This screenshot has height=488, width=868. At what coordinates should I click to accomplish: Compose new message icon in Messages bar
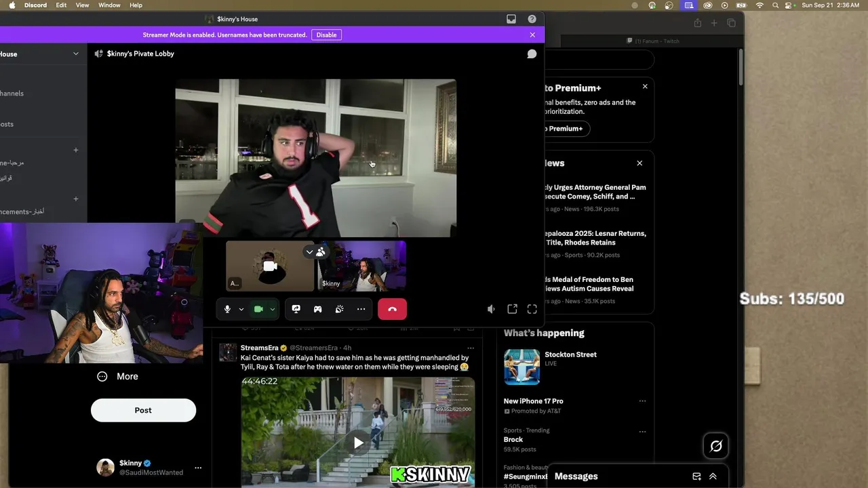[696, 476]
